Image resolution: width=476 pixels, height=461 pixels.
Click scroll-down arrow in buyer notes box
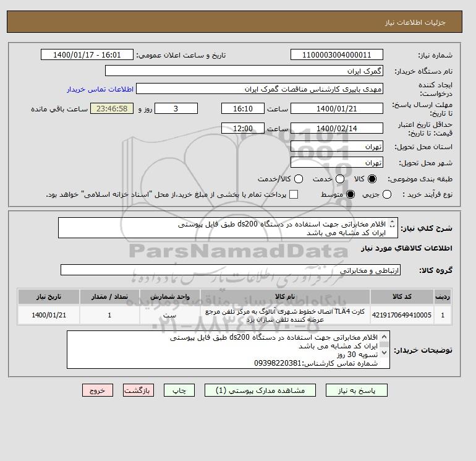tap(384, 353)
